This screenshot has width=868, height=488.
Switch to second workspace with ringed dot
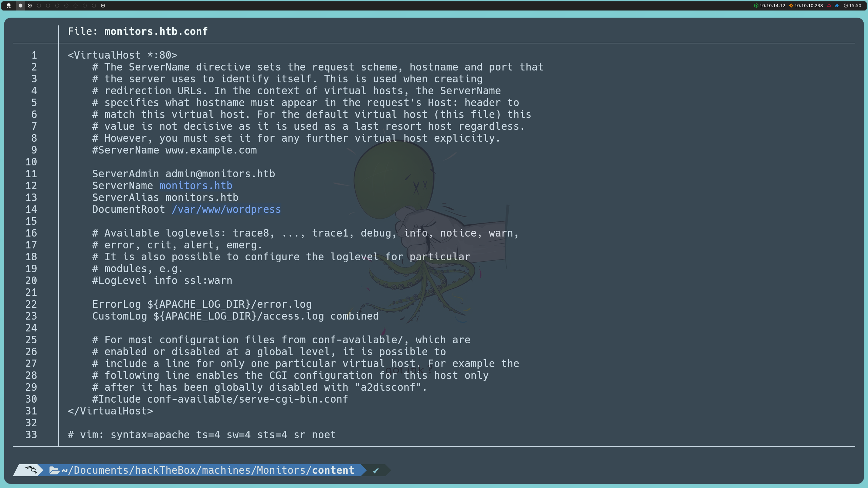coord(30,5)
